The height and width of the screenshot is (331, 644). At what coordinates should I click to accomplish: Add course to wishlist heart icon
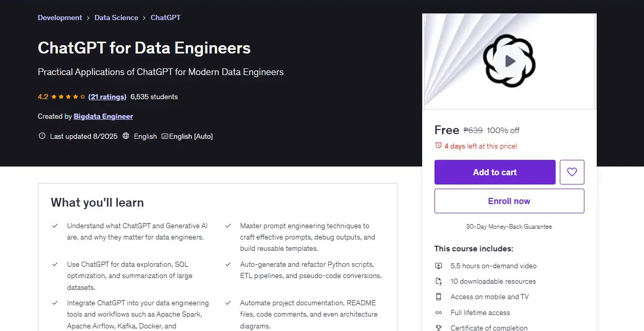572,172
